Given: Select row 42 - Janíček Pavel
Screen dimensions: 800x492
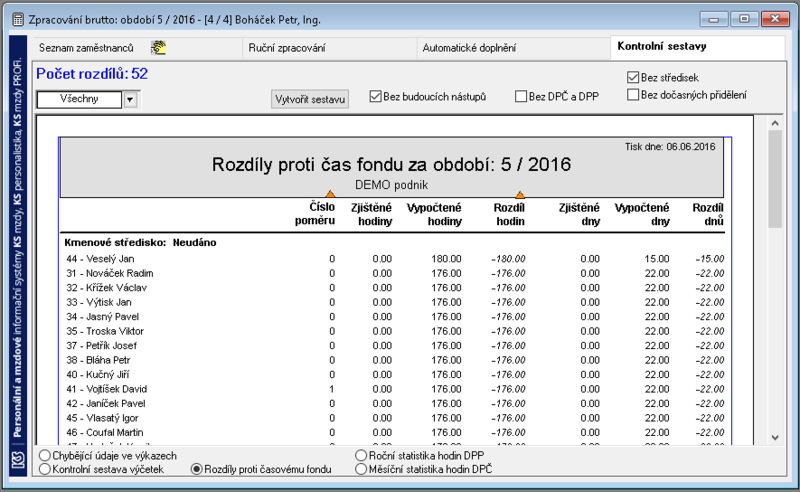Looking at the screenshot, I should pyautogui.click(x=394, y=403).
